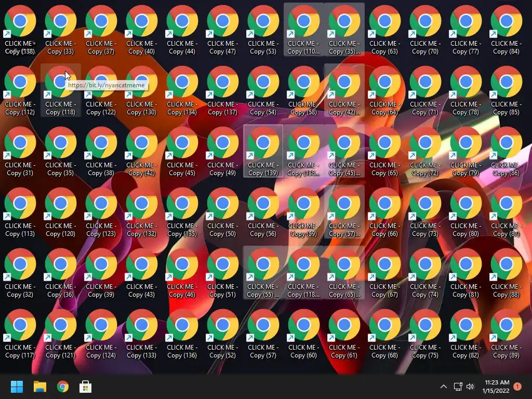Launch the Chrome icon pinned on the taskbar
The width and height of the screenshot is (532, 399).
(x=62, y=387)
